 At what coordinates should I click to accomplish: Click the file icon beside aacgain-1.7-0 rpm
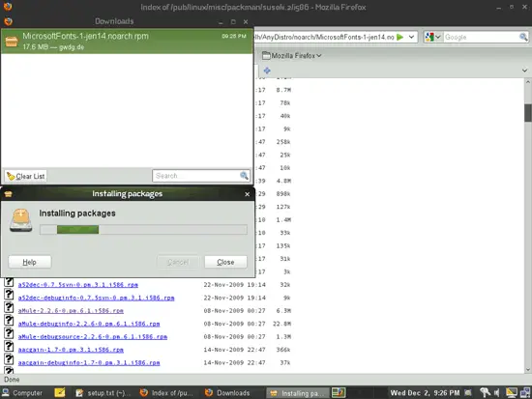(9, 347)
